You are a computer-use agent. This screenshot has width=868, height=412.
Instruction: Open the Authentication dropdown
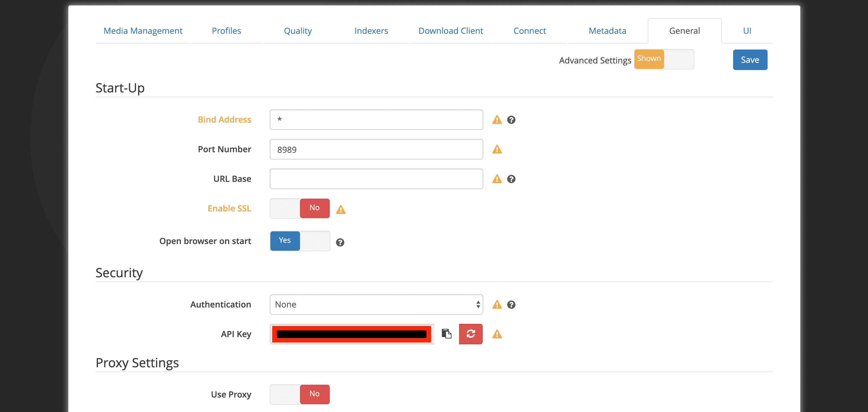tap(376, 304)
